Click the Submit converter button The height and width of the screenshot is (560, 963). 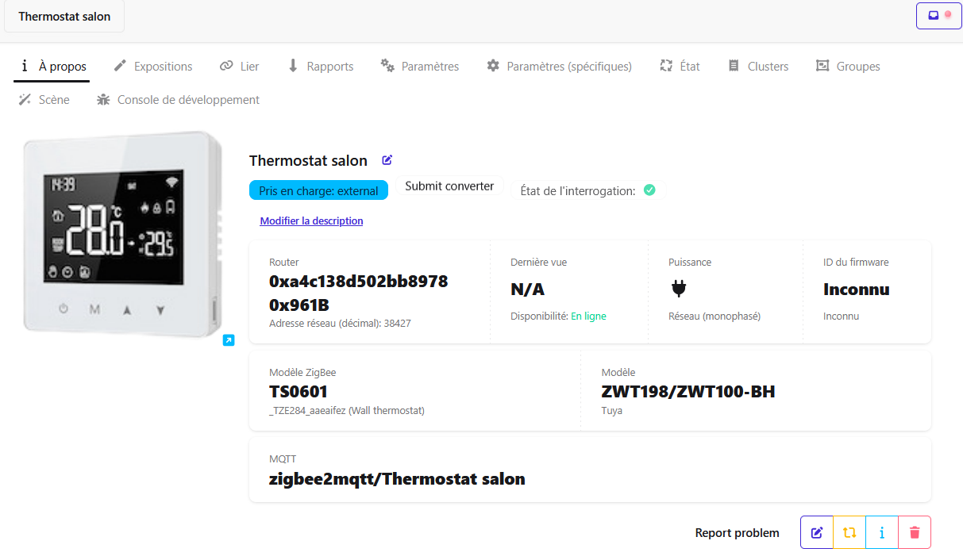pyautogui.click(x=449, y=186)
